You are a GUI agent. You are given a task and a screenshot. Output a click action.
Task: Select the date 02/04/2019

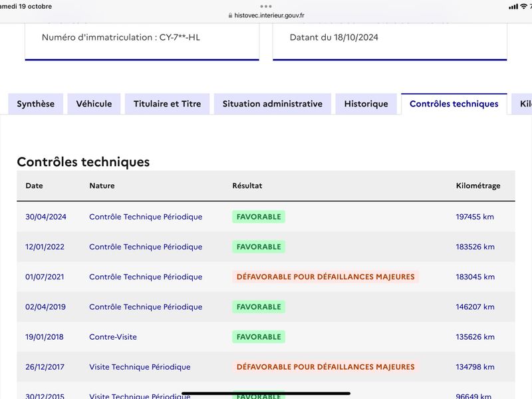click(x=45, y=307)
